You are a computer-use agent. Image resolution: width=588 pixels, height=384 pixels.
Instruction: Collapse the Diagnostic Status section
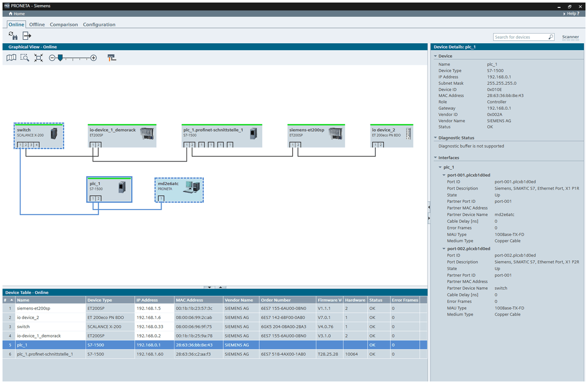point(435,138)
